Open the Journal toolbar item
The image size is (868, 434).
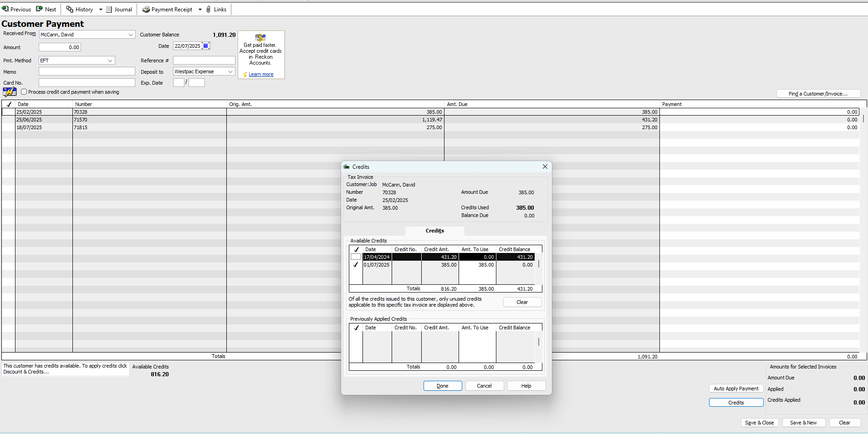119,9
